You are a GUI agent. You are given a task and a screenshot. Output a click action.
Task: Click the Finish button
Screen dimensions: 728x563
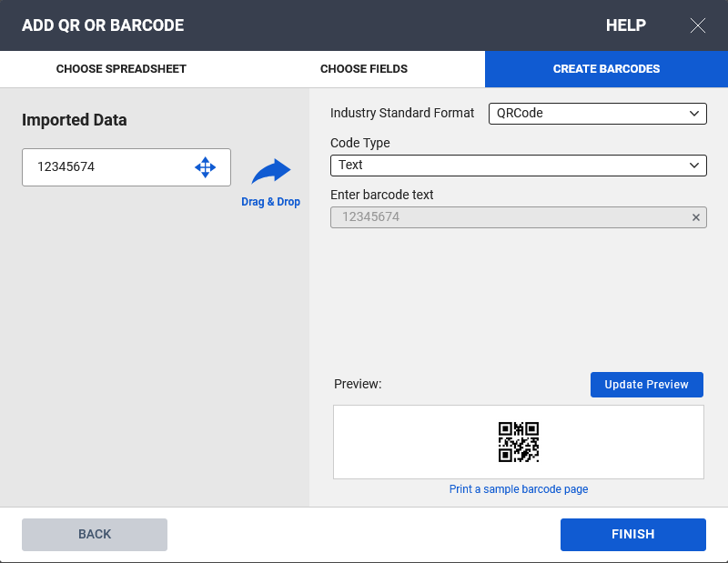pyautogui.click(x=632, y=535)
